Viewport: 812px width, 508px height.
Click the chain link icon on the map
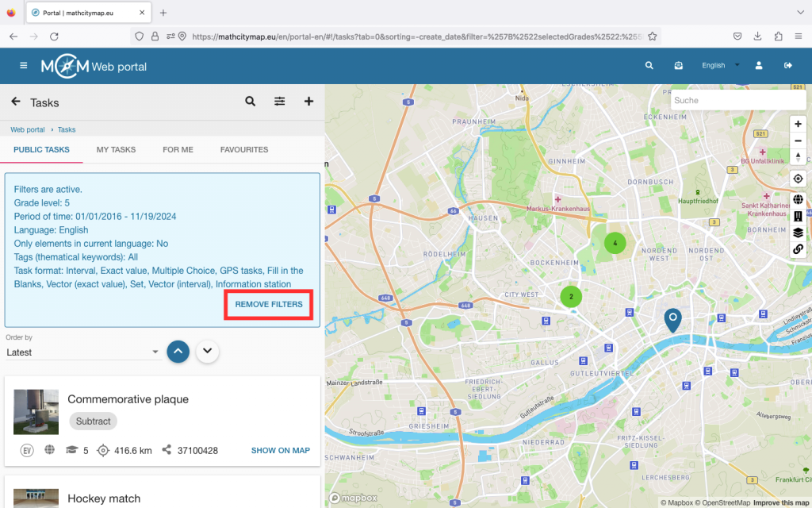[798, 249]
